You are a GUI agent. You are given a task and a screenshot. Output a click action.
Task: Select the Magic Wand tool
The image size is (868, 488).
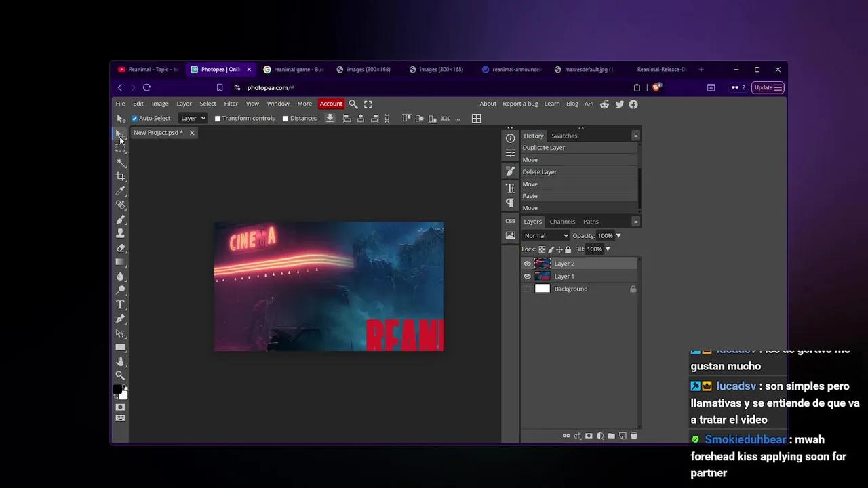coord(120,163)
